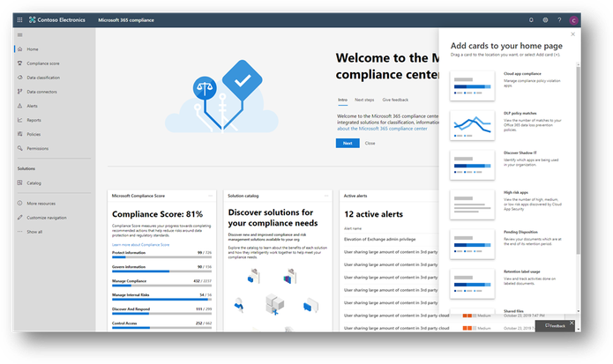Open Microsoft Compliance Score card options menu
The image size is (613, 364).
pyautogui.click(x=210, y=196)
